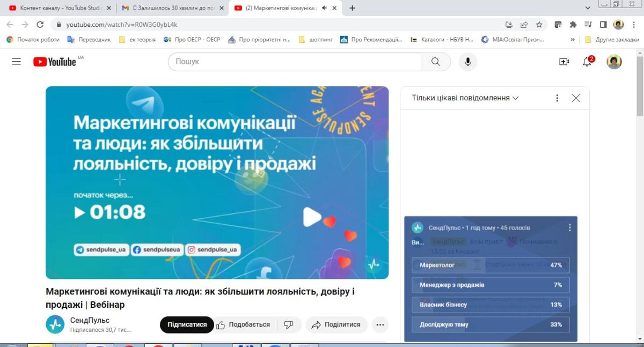This screenshot has height=347, width=644.
Task: Click the install app icon in address bar
Action: [x=509, y=24]
